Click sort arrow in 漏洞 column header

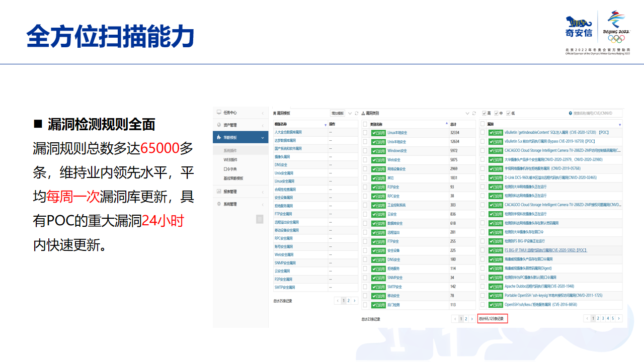pyautogui.click(x=620, y=124)
